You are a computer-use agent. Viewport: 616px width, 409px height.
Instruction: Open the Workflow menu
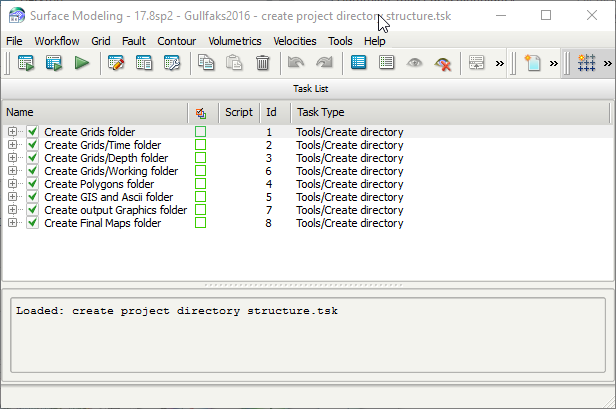click(56, 41)
